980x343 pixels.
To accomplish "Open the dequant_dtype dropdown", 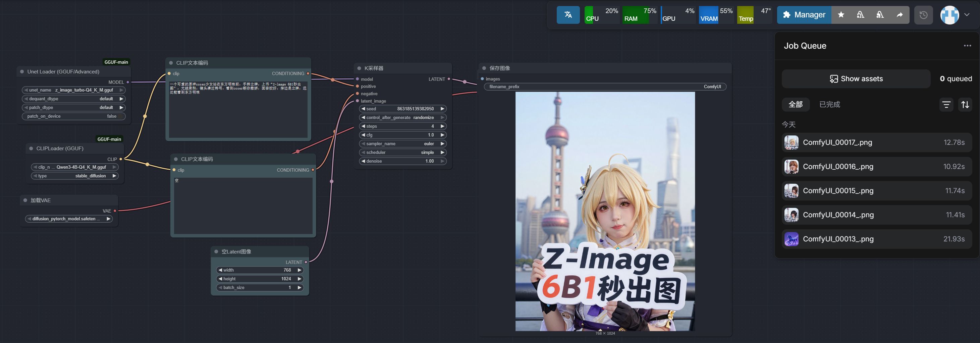I will click(x=73, y=99).
